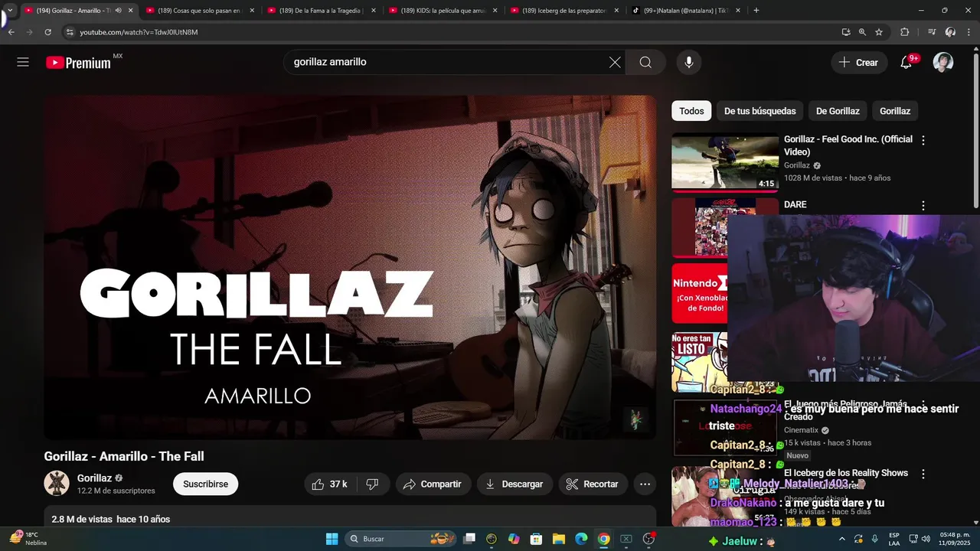This screenshot has width=980, height=551.
Task: Open the Crear menu button
Action: [x=859, y=63]
